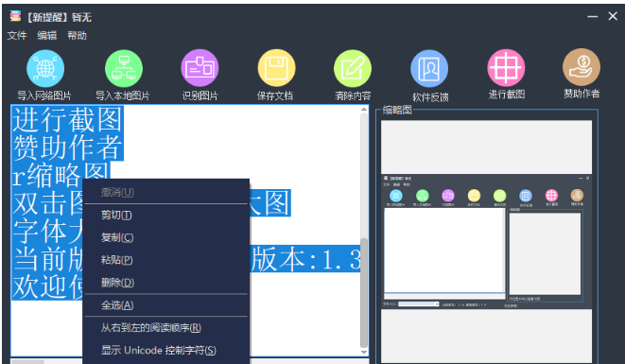The width and height of the screenshot is (625, 364).
Task: Click the 清除内容 clear content icon
Action: click(353, 68)
